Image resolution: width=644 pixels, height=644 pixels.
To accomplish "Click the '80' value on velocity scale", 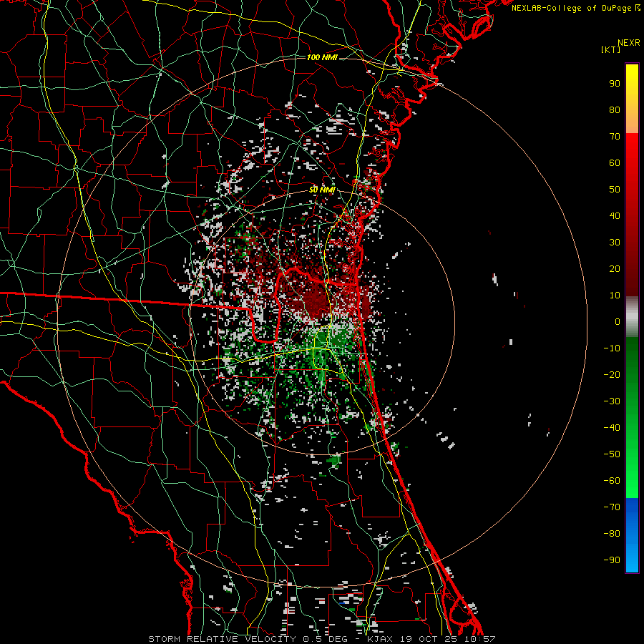I will point(615,109).
